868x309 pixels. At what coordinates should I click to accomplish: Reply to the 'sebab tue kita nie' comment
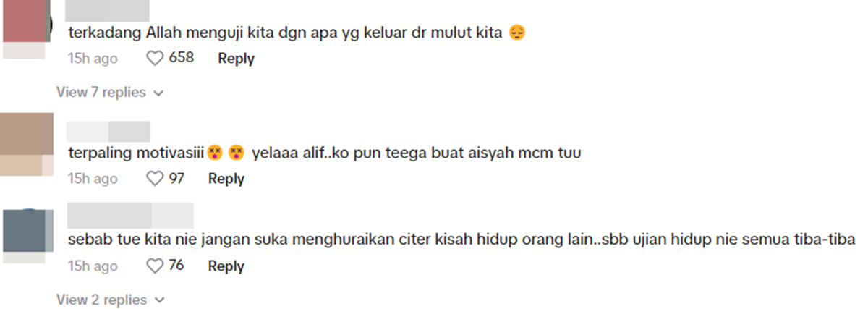[226, 266]
